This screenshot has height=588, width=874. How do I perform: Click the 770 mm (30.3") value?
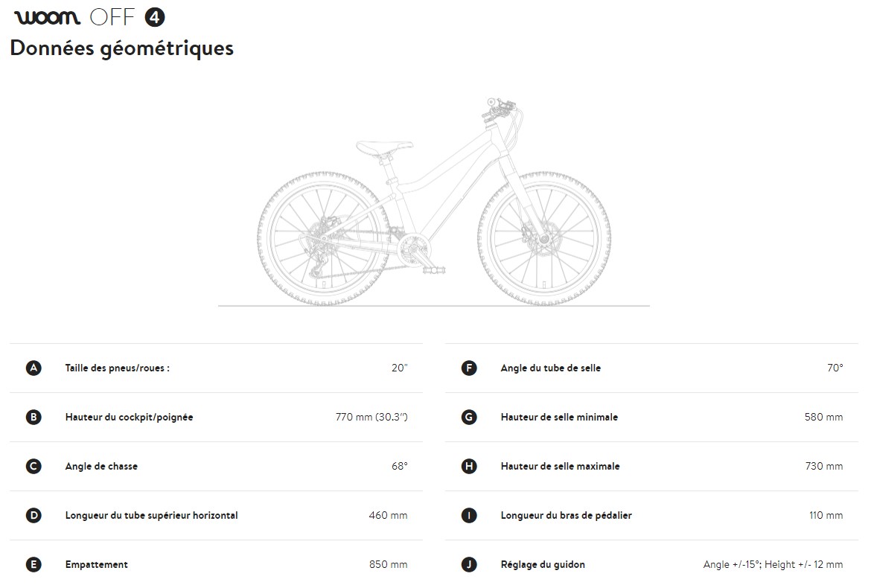coord(371,417)
